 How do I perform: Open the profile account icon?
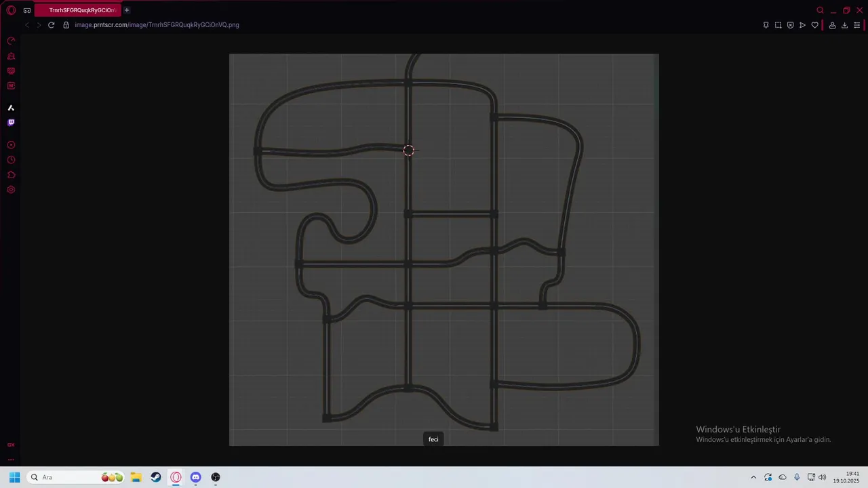pos(833,25)
